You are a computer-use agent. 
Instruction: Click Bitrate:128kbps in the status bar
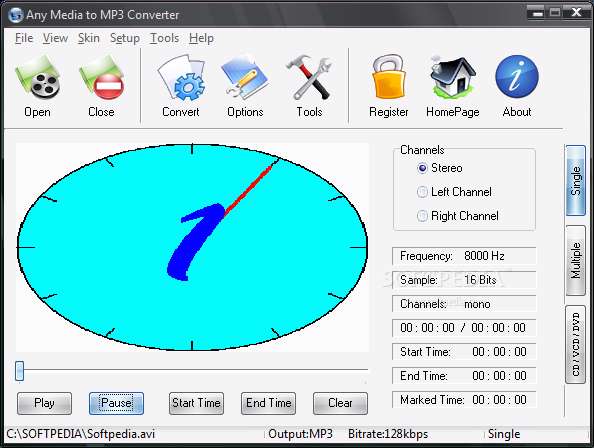388,434
